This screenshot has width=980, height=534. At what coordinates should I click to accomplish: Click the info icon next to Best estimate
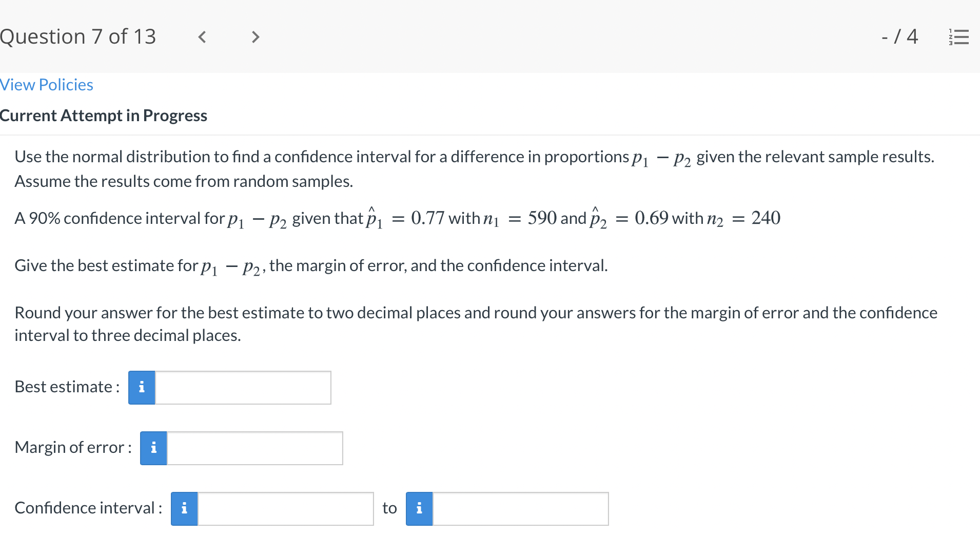point(141,388)
